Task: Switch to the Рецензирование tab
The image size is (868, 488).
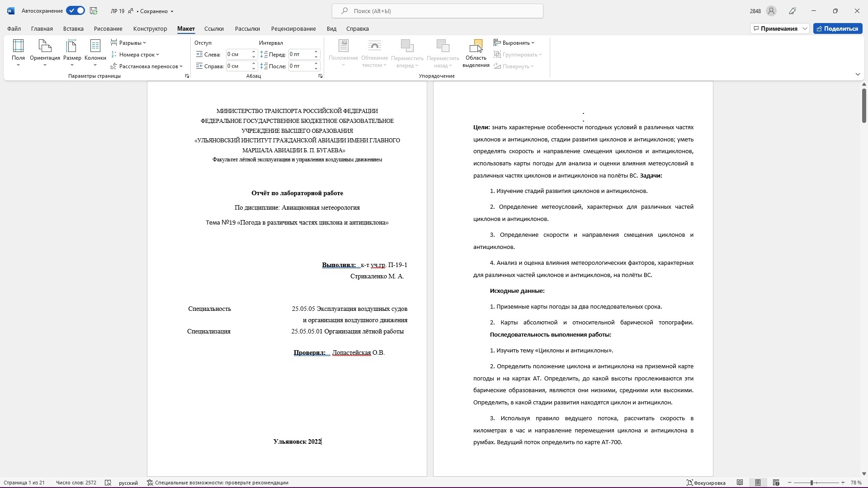Action: point(293,28)
